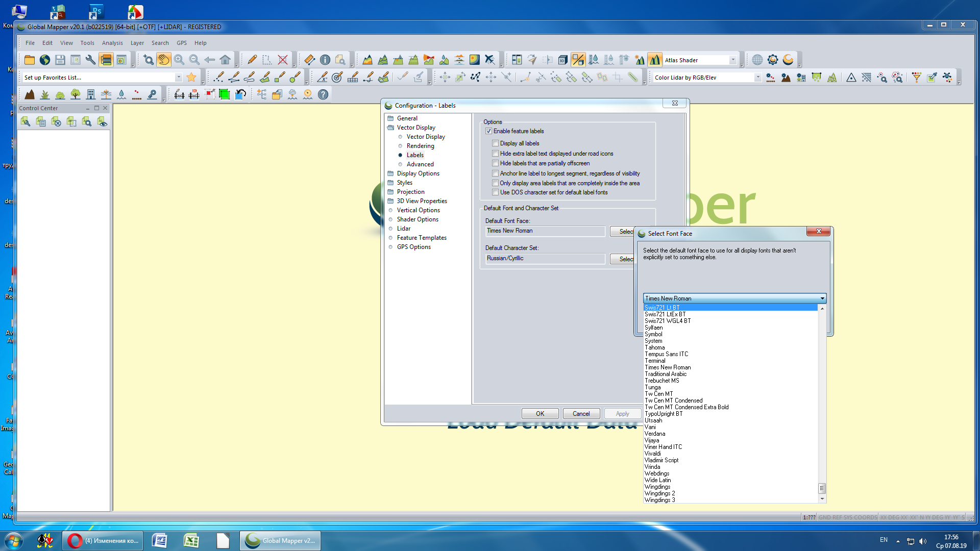Select the Grab-and-Drag hand tool
980x551 pixels.
click(164, 60)
